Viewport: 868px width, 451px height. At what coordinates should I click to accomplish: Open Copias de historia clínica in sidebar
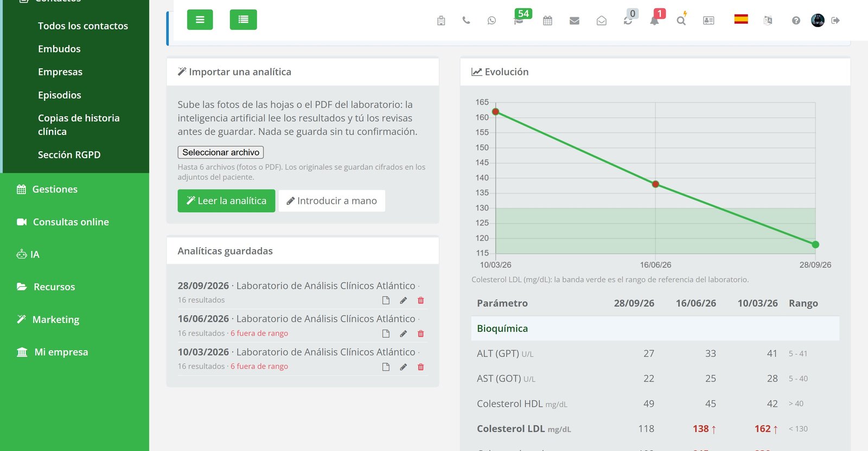(x=79, y=125)
